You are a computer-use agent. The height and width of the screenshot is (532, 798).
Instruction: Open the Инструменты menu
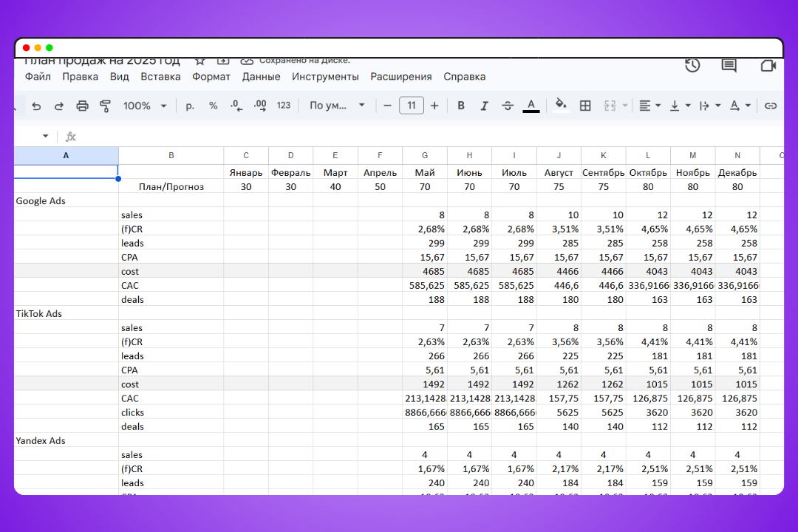click(325, 76)
